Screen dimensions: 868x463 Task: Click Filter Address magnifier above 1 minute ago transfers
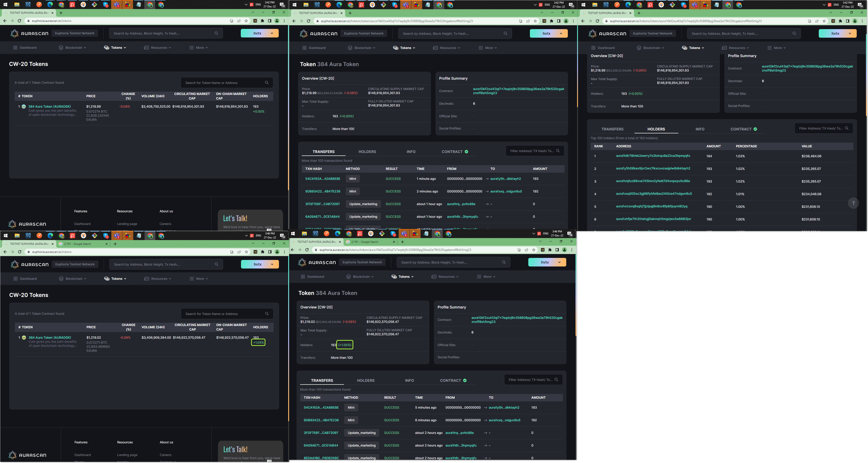coord(558,151)
